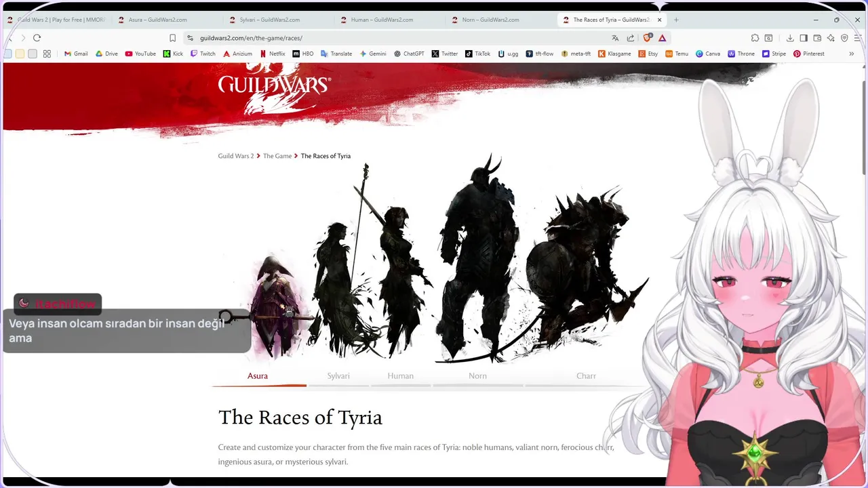Open the Brave VPN shield icon

pos(844,38)
